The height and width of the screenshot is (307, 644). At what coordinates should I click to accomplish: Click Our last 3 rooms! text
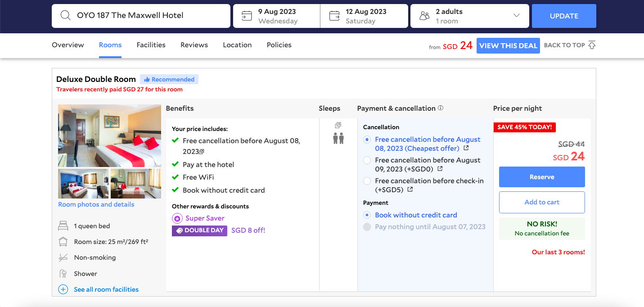coord(558,252)
